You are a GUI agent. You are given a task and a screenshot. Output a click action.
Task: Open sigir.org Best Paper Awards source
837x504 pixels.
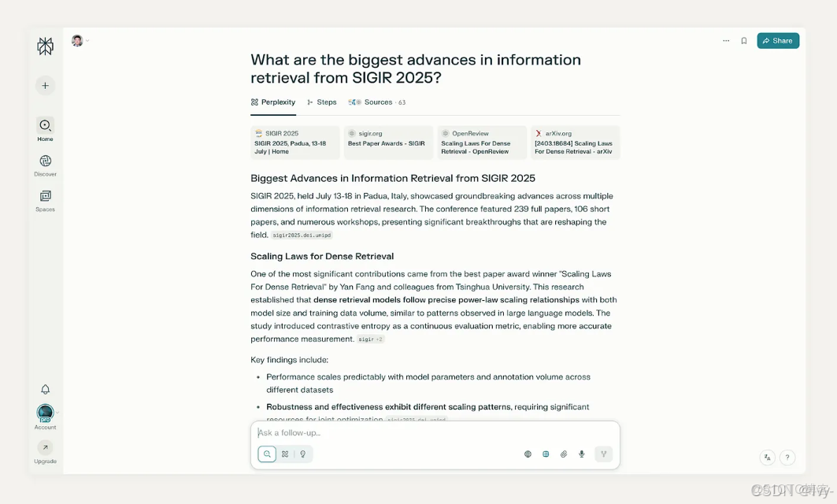[389, 143]
